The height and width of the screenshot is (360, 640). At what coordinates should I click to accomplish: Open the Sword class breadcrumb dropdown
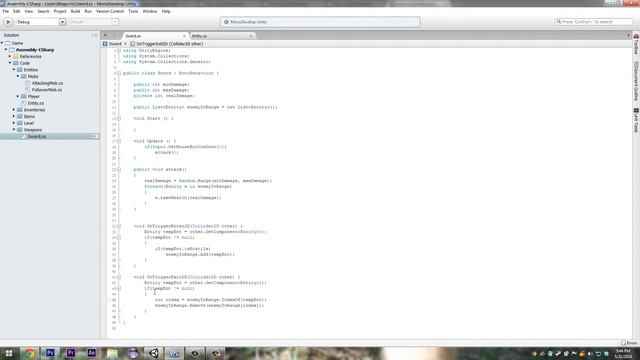point(115,44)
